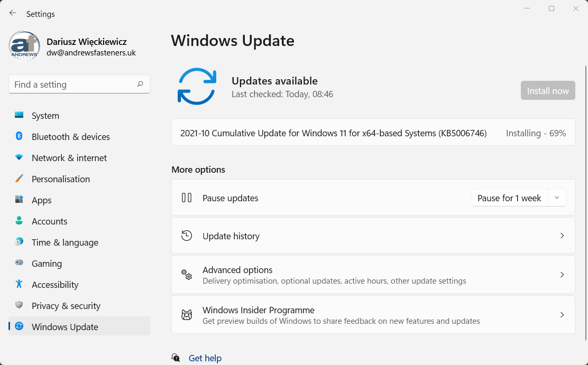Expand the Update history chevron
The image size is (588, 365).
click(562, 236)
